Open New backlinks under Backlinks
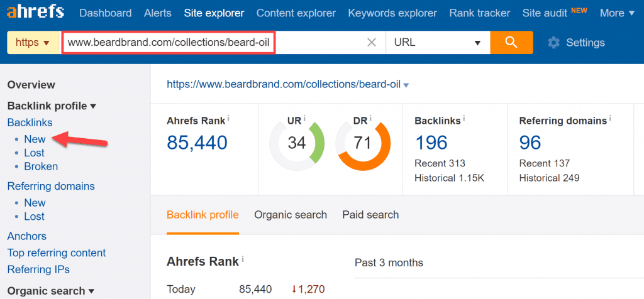 click(x=35, y=139)
